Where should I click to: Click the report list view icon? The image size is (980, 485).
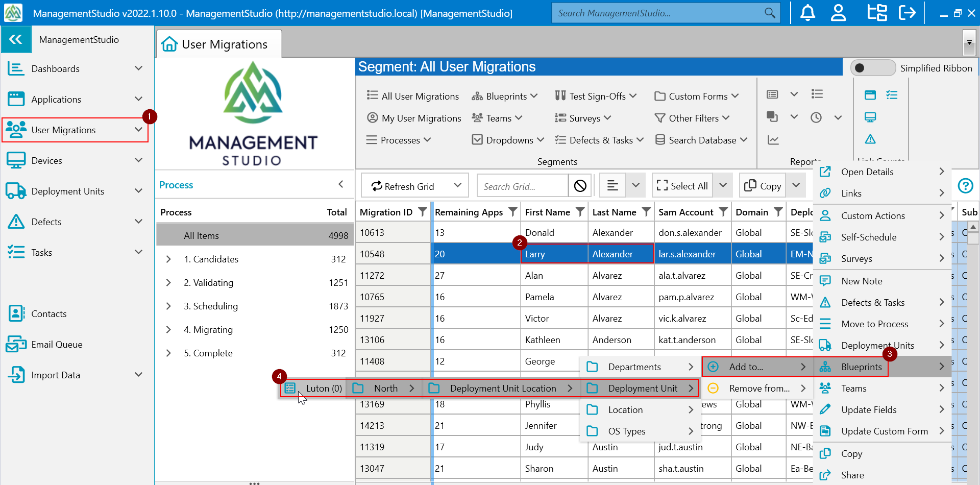[x=772, y=94]
